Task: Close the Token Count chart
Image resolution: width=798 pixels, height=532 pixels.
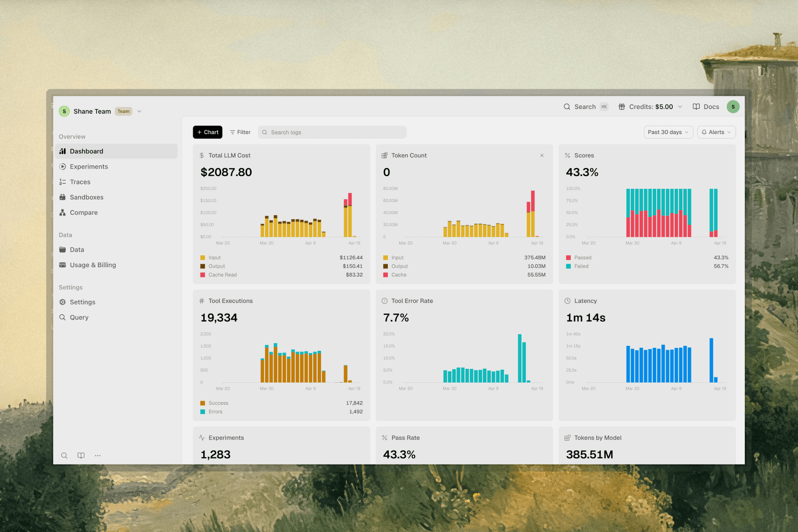Action: [x=542, y=155]
